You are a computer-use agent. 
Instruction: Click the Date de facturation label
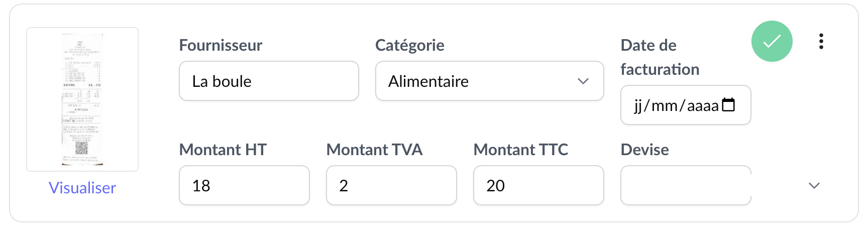660,57
